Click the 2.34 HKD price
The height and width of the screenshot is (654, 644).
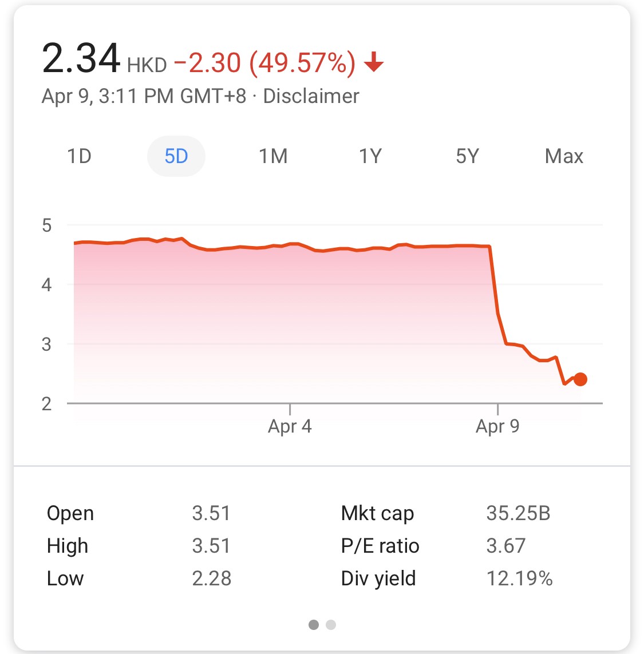(x=104, y=59)
